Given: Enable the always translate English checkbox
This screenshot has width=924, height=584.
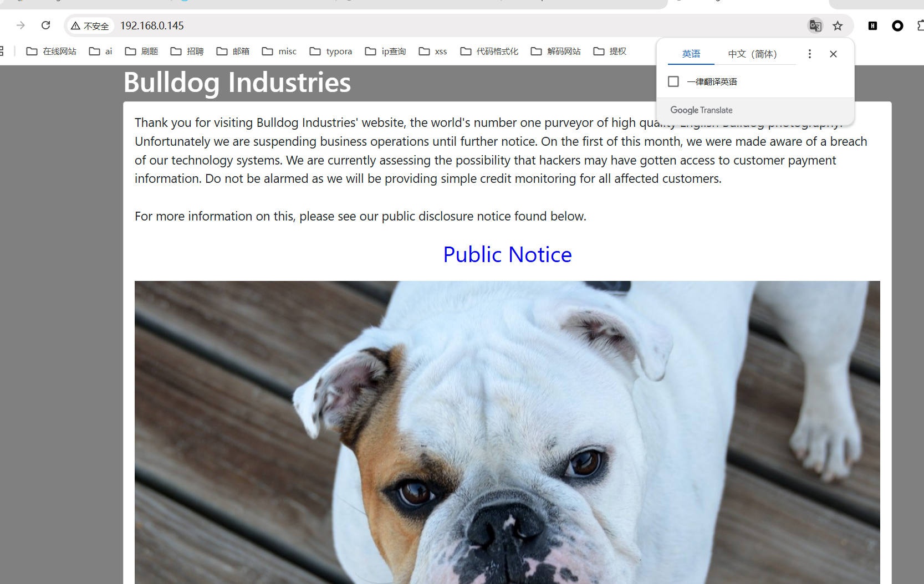Looking at the screenshot, I should point(673,81).
